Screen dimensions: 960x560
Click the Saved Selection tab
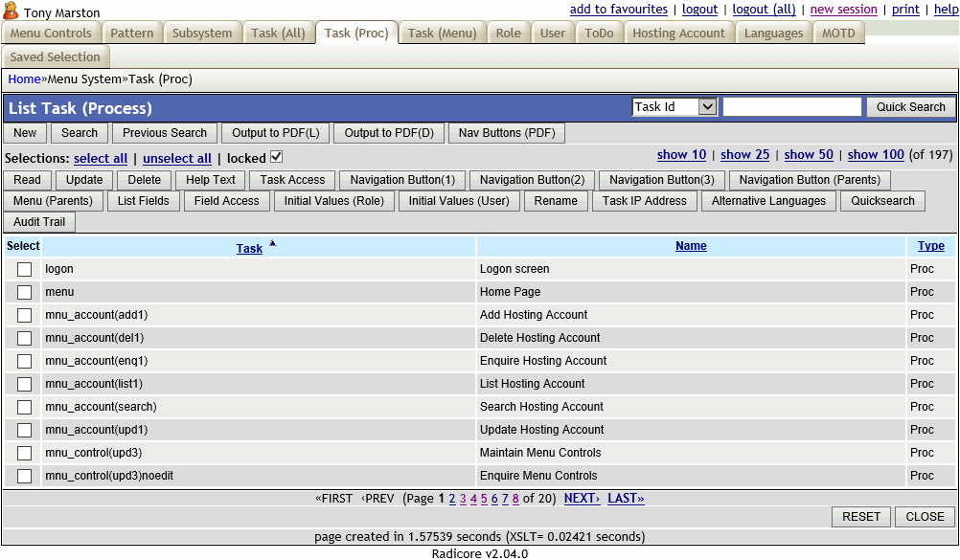click(56, 56)
